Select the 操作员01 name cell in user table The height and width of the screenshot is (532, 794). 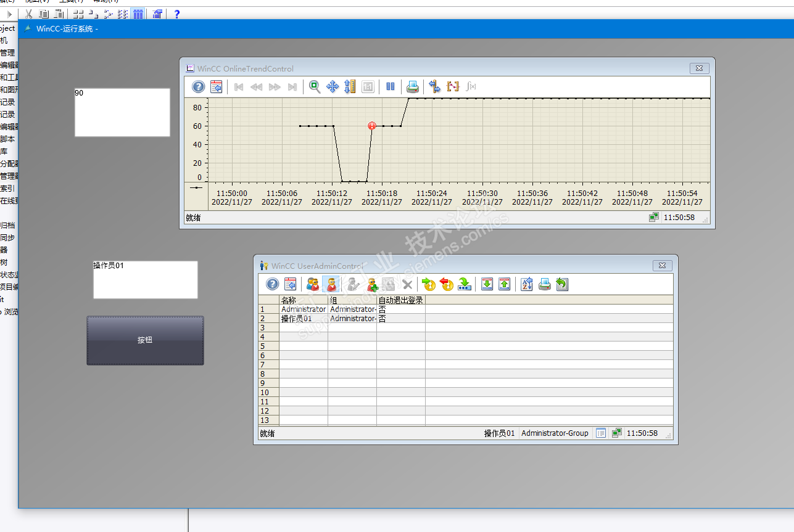click(304, 319)
